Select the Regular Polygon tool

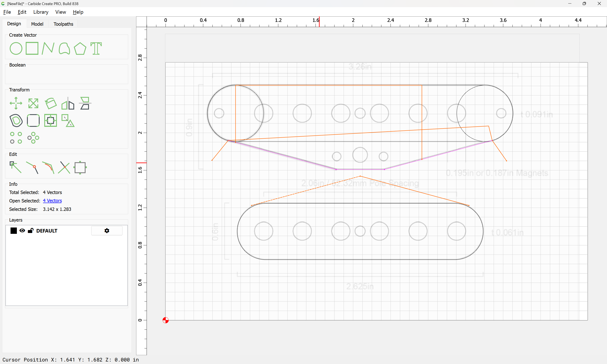(80, 48)
